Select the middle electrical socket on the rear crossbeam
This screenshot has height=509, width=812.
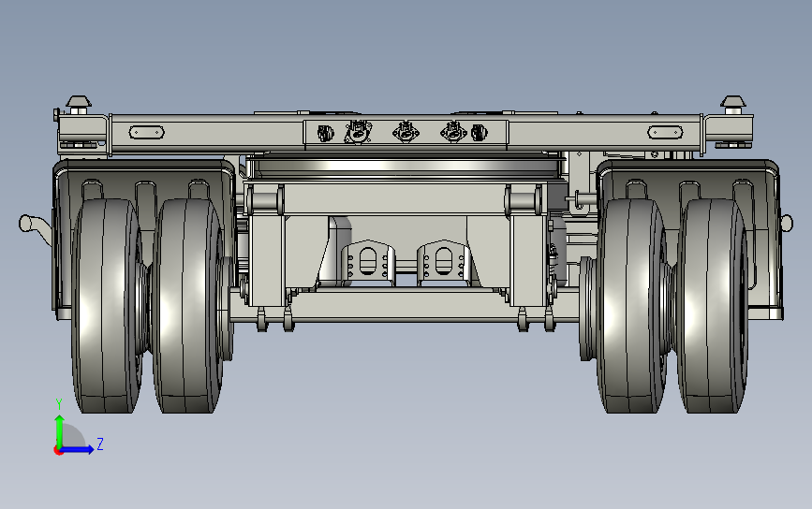(x=405, y=131)
